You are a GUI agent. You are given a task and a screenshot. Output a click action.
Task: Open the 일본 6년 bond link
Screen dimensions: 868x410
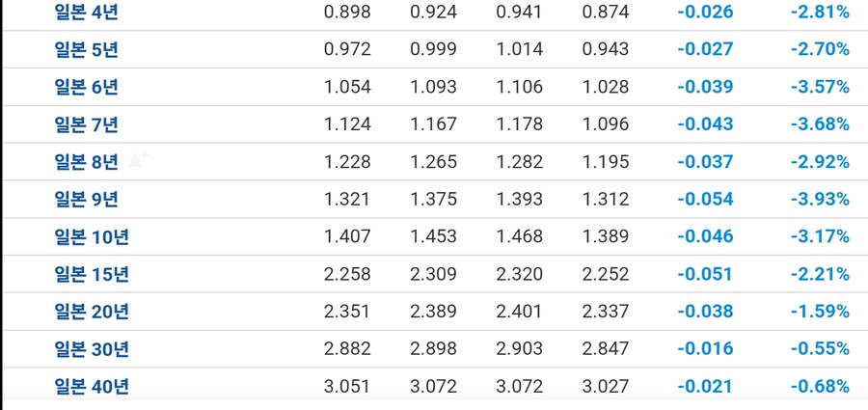[87, 87]
